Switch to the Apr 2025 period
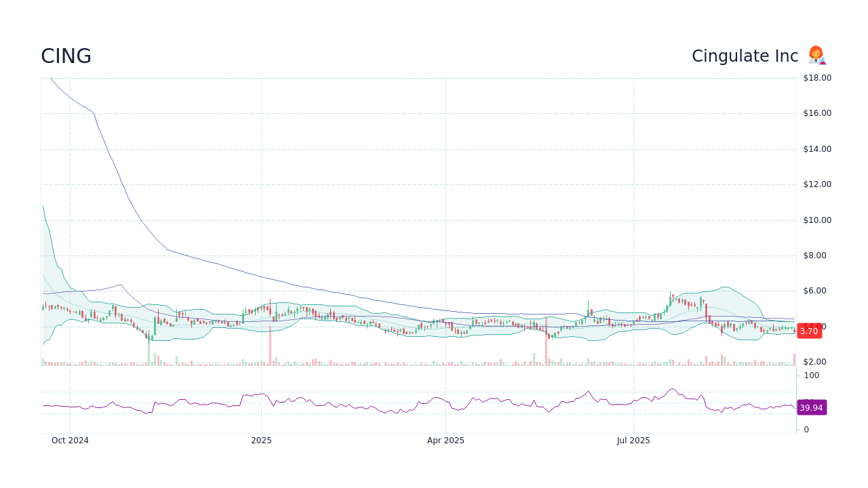The image size is (868, 488). 446,440
